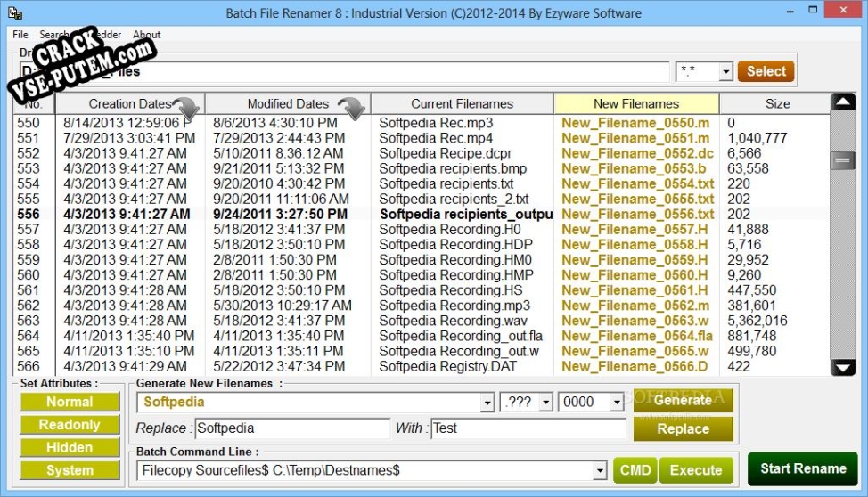
Task: Select row Softpedia recipients_2.txt
Action: (421, 199)
